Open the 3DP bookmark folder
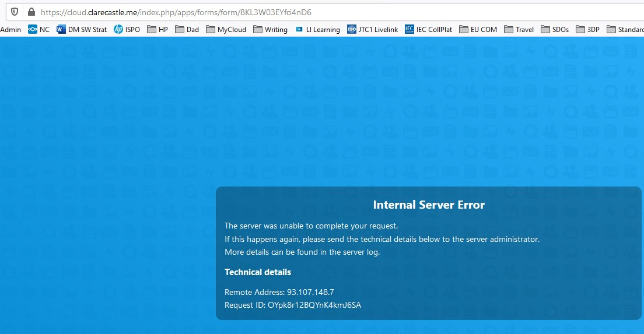 click(587, 29)
